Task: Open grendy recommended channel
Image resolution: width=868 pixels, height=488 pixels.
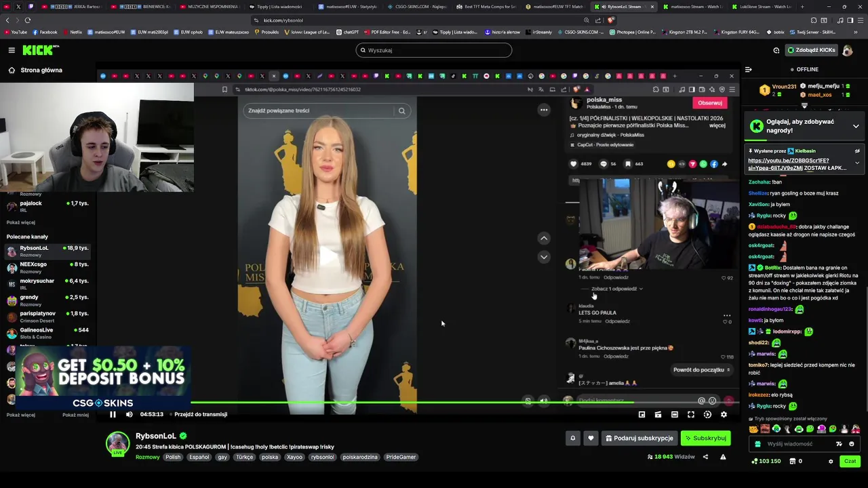Action: 47,300
